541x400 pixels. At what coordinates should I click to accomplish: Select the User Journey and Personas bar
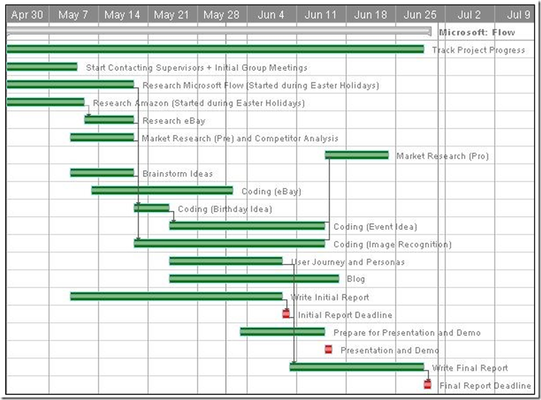[x=226, y=261]
